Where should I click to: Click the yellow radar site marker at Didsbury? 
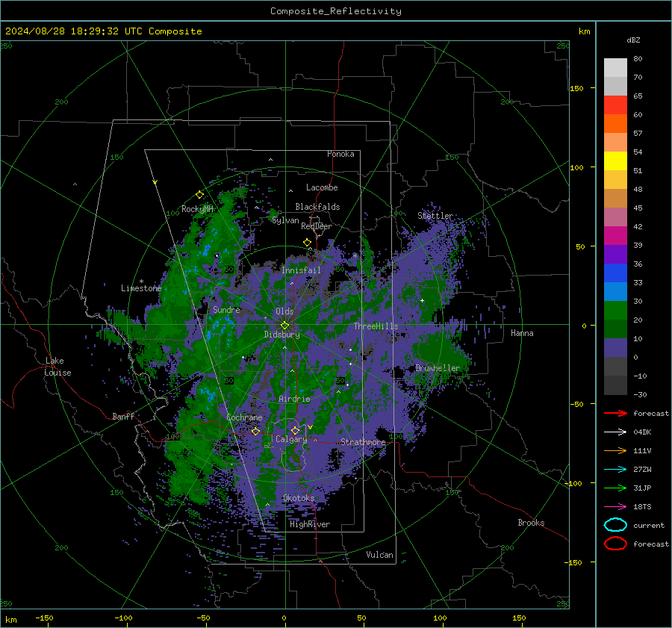pyautogui.click(x=284, y=326)
